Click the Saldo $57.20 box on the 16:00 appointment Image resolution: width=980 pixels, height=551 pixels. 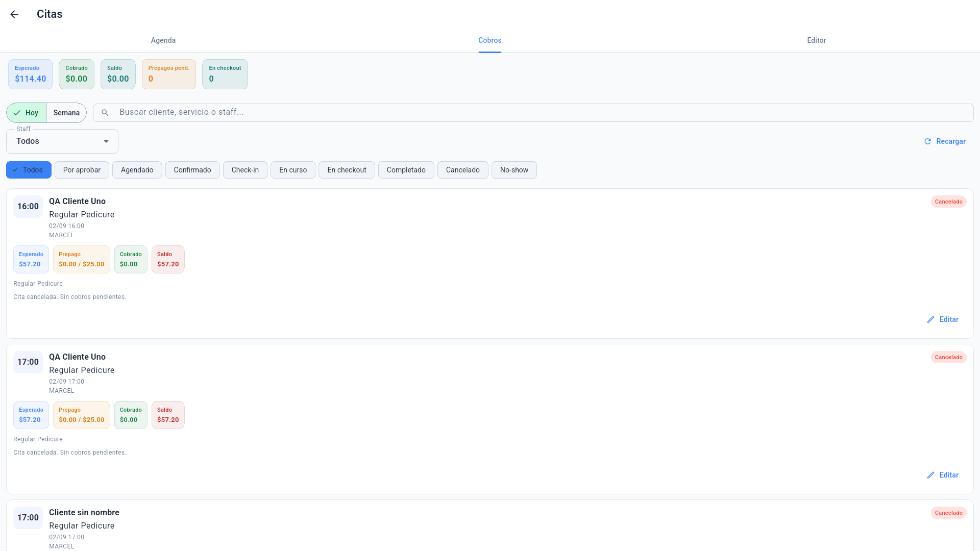point(168,259)
